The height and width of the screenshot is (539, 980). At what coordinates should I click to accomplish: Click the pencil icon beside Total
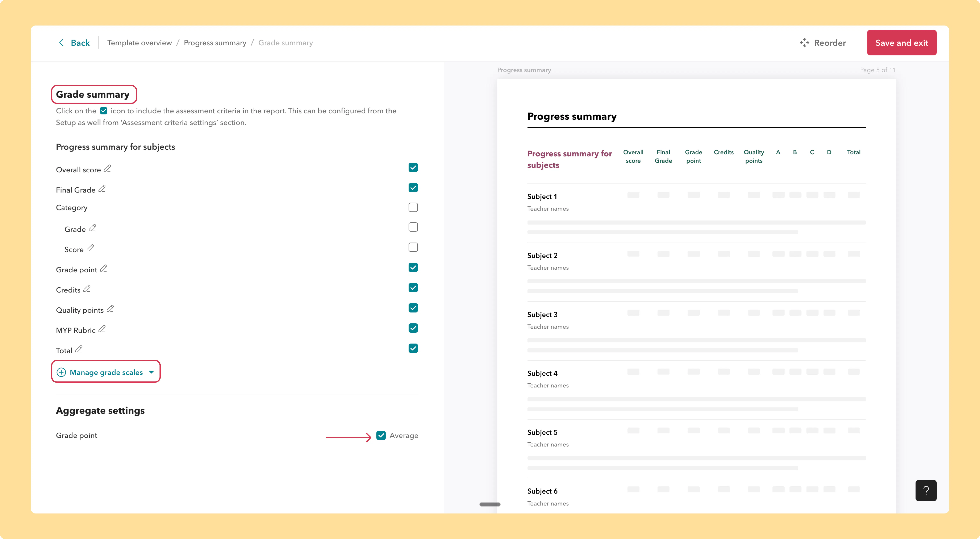click(x=79, y=349)
